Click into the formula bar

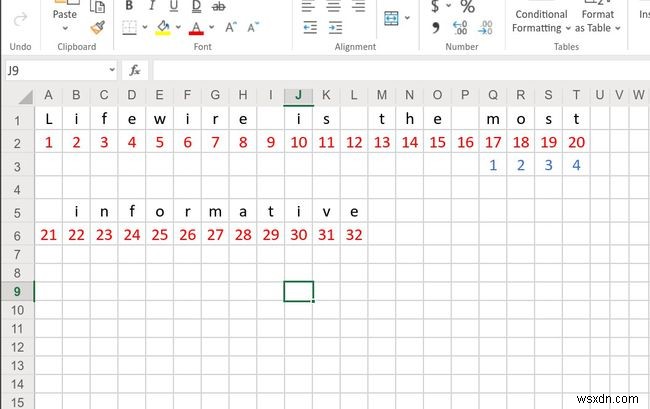[x=401, y=70]
